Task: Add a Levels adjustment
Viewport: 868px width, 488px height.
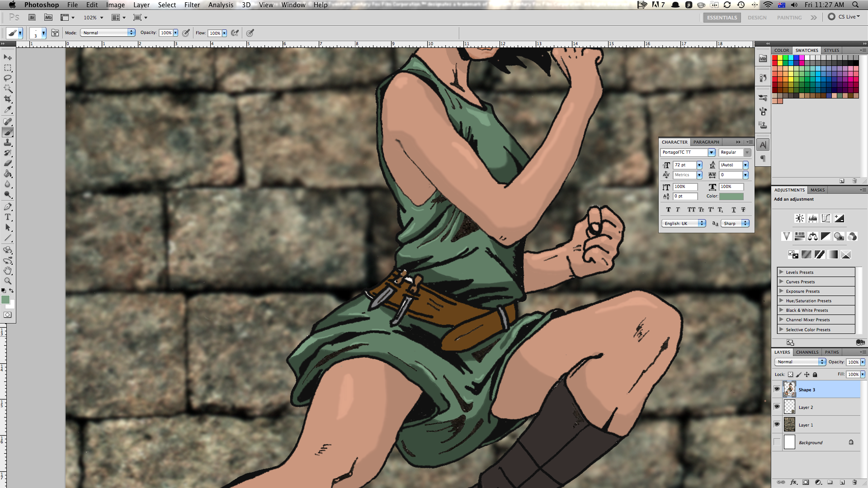Action: pos(813,218)
